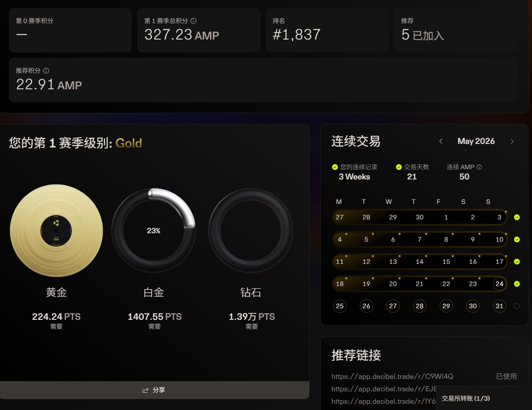Select calendar day 24
The height and width of the screenshot is (410, 532).
coord(499,284)
